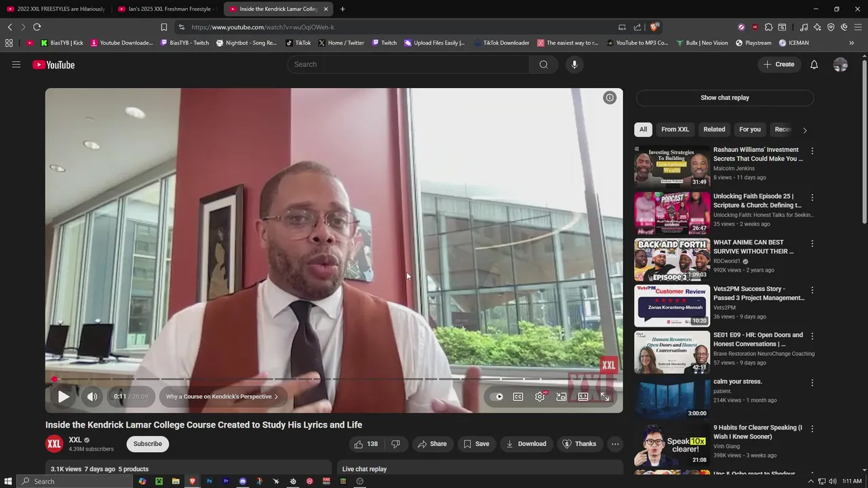Subscribe to the XXL channel
Image resolution: width=868 pixels, height=488 pixels.
pyautogui.click(x=147, y=444)
